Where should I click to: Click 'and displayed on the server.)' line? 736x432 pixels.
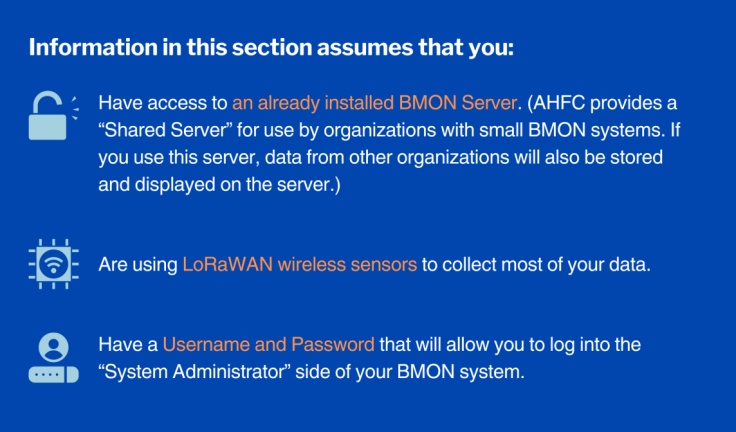(219, 185)
